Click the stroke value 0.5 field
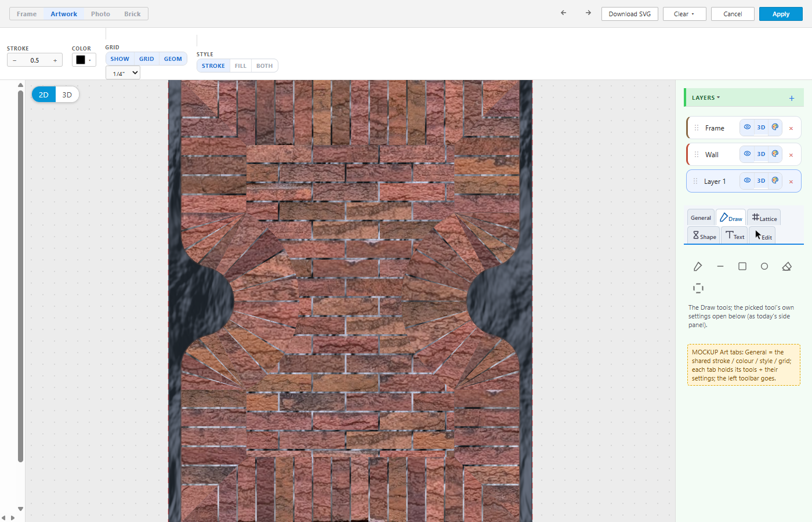Screen dimensions: 812x522 point(35,60)
